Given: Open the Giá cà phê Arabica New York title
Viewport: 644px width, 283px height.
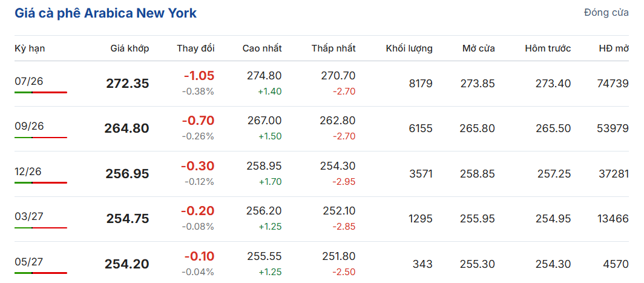Looking at the screenshot, I should pos(105,13).
